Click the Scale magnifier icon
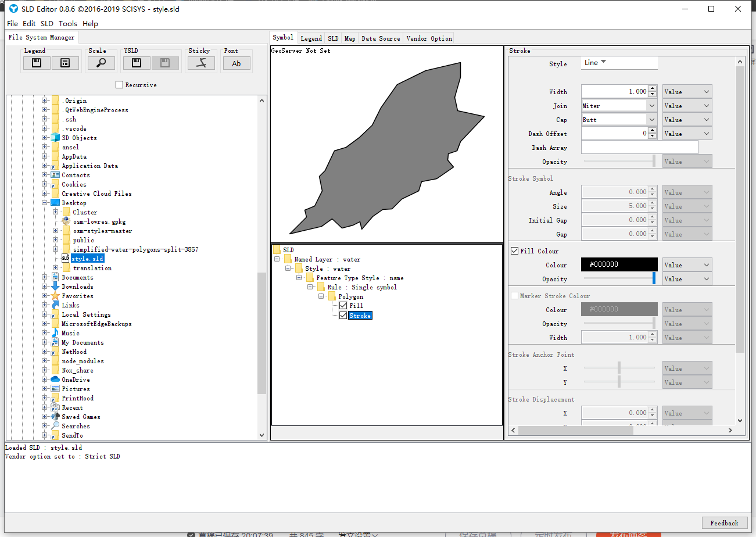 coord(101,62)
